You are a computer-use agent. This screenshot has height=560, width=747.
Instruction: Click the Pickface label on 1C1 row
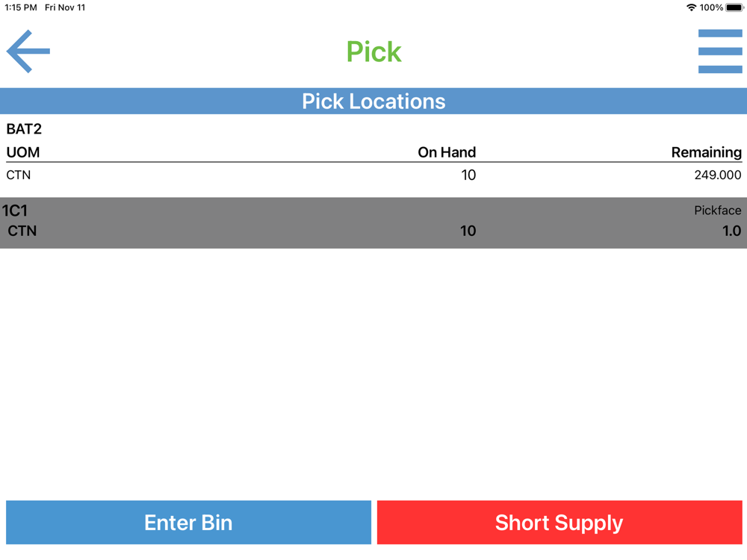717,211
